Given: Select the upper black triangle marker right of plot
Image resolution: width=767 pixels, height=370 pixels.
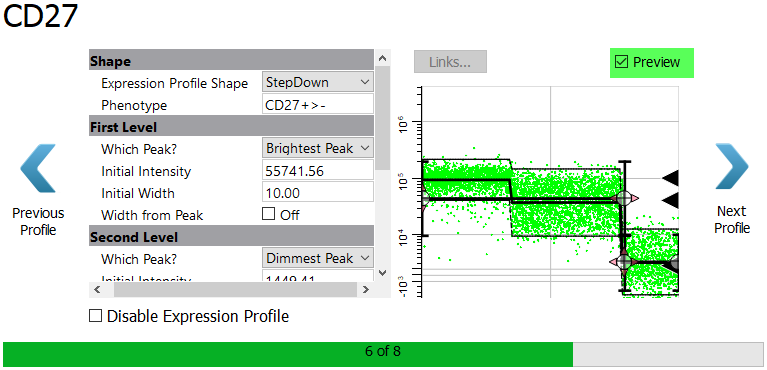Looking at the screenshot, I should coord(671,178).
